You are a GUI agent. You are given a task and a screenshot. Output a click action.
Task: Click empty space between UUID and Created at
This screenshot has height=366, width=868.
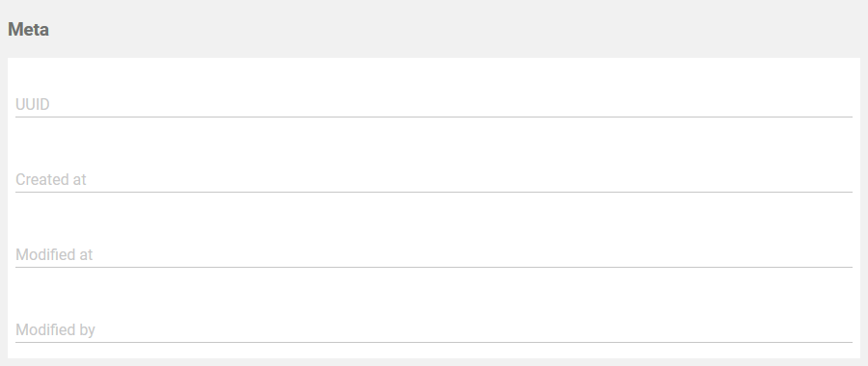(433, 143)
